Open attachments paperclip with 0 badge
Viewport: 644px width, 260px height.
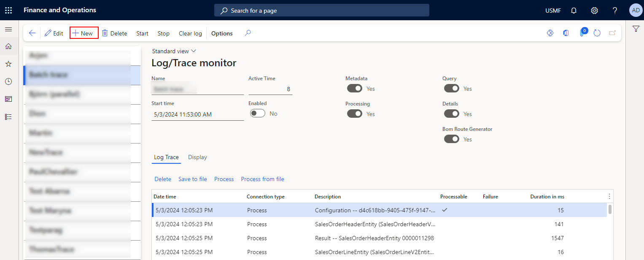coord(582,32)
